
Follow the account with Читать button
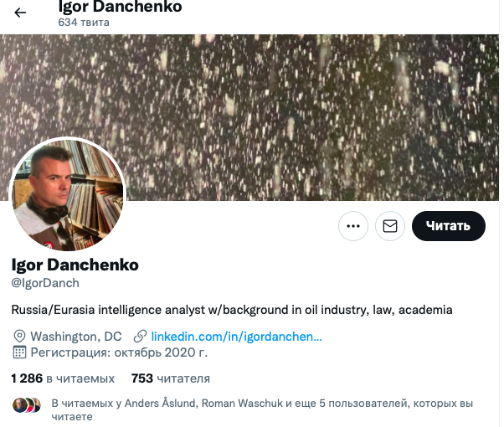pos(449,226)
